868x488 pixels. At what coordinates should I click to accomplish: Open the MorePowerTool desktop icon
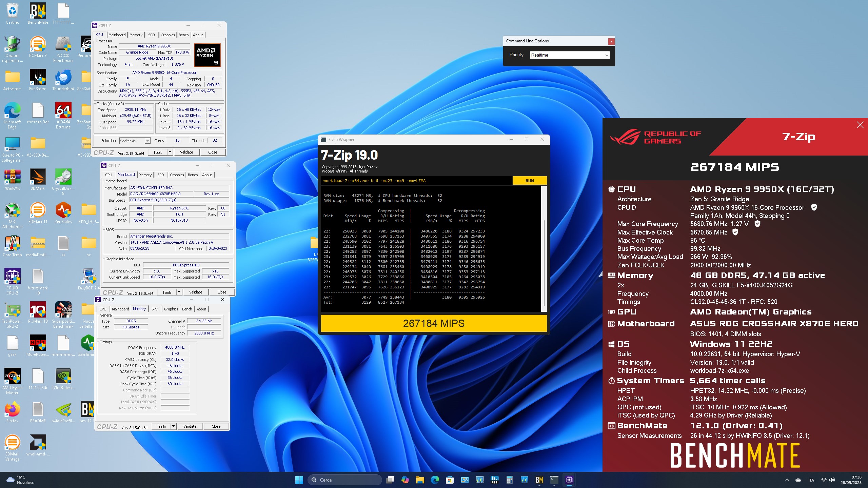[x=38, y=346]
